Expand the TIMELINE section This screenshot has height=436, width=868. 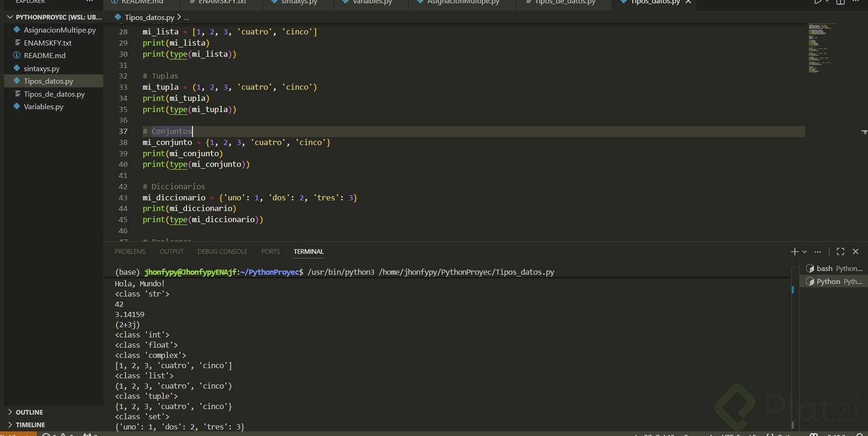coord(30,425)
